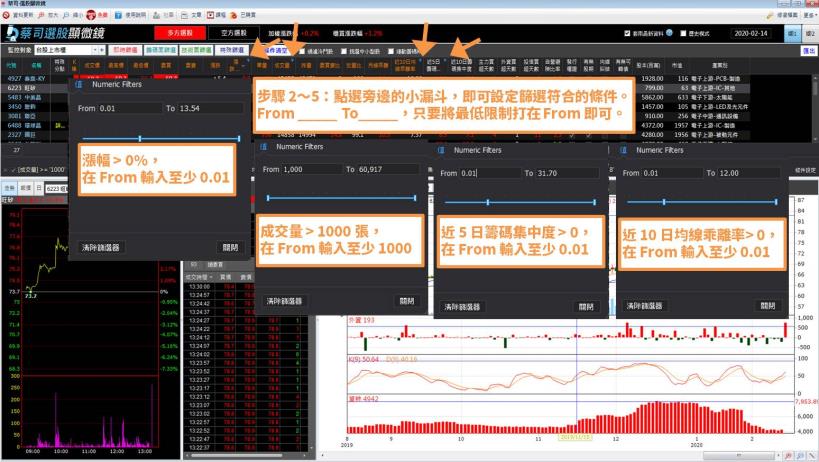Click the icon in Numeric Filters From 1,000 dialog

tap(263, 147)
